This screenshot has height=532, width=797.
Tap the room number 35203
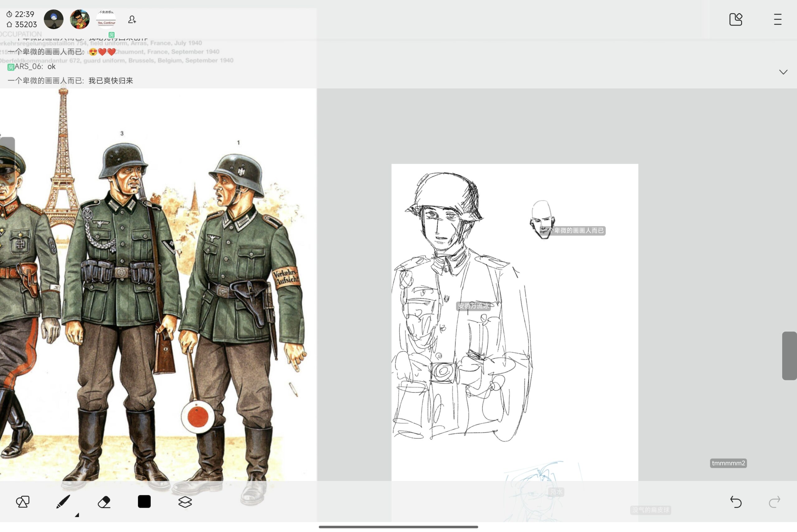click(x=21, y=24)
